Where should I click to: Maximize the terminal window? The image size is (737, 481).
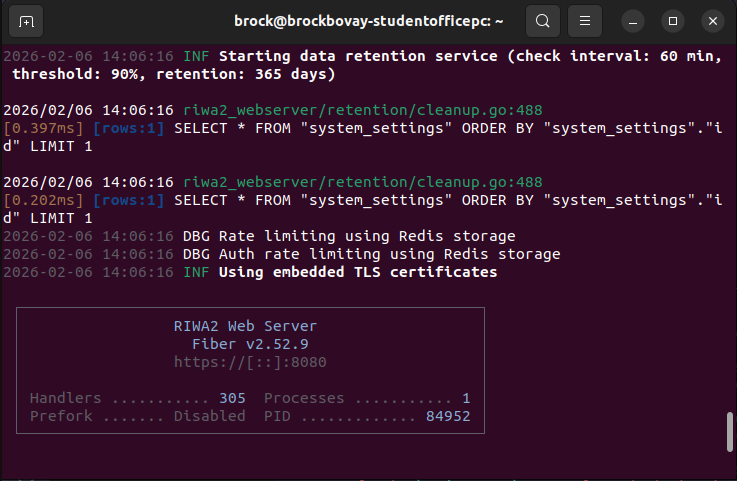(x=673, y=21)
